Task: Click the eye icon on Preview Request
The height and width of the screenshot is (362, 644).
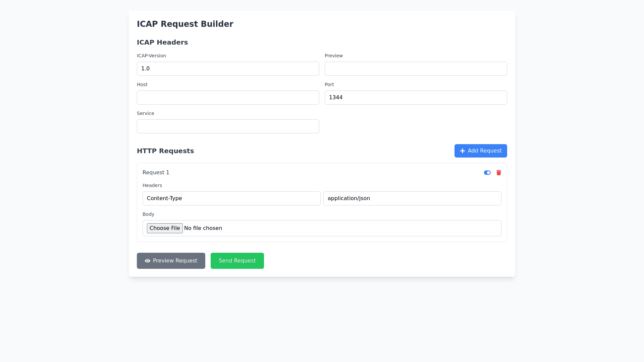Action: tap(148, 261)
